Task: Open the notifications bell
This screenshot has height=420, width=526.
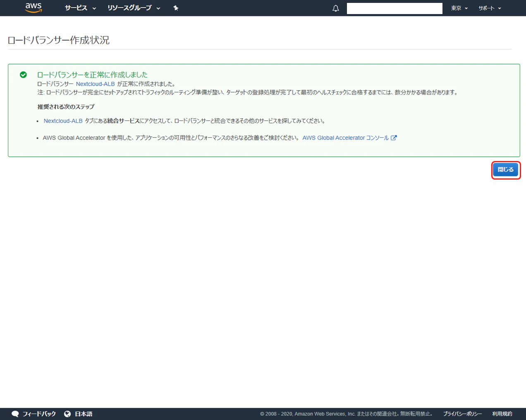Action: click(336, 8)
